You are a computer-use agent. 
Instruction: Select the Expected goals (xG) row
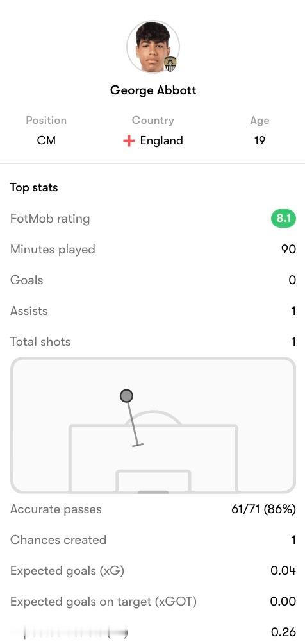[152, 571]
